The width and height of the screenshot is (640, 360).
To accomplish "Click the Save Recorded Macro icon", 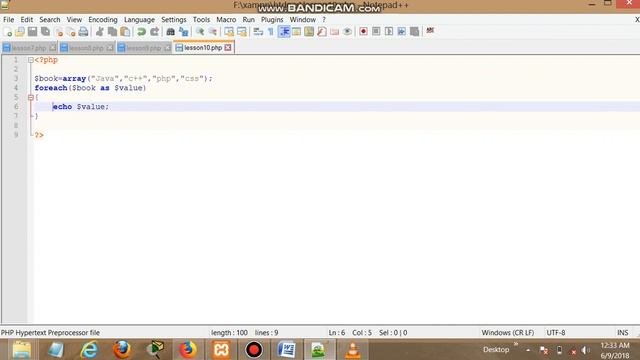I will pyautogui.click(x=414, y=31).
